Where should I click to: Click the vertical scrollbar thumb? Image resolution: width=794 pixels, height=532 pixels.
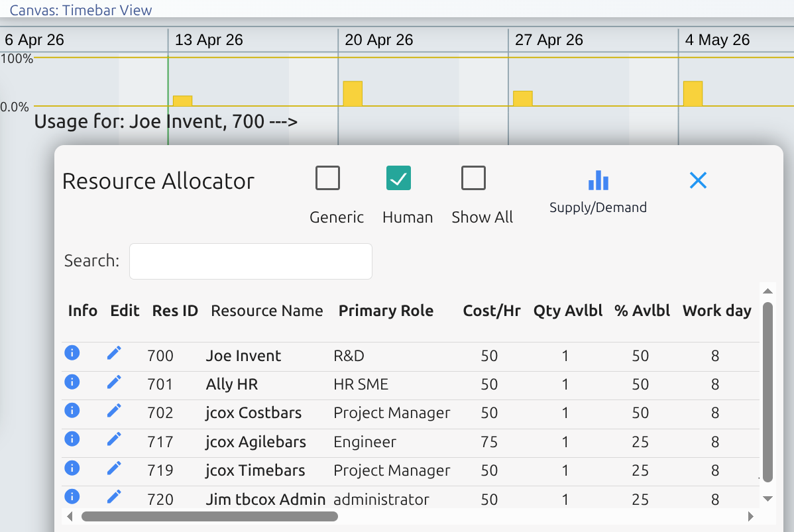(767, 392)
